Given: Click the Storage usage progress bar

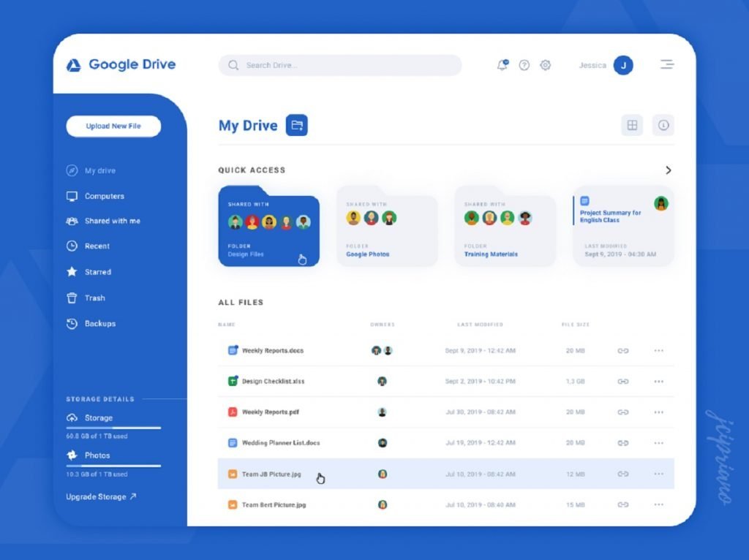Looking at the screenshot, I should tap(113, 428).
